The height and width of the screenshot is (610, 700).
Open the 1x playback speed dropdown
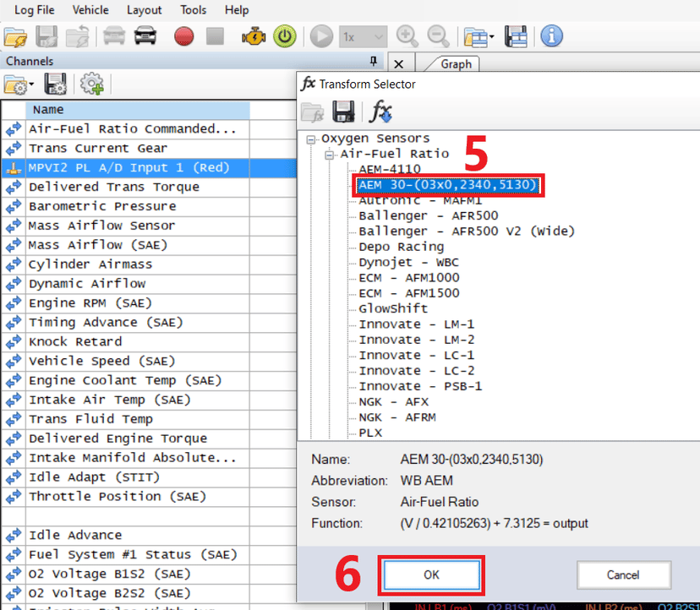tap(363, 37)
